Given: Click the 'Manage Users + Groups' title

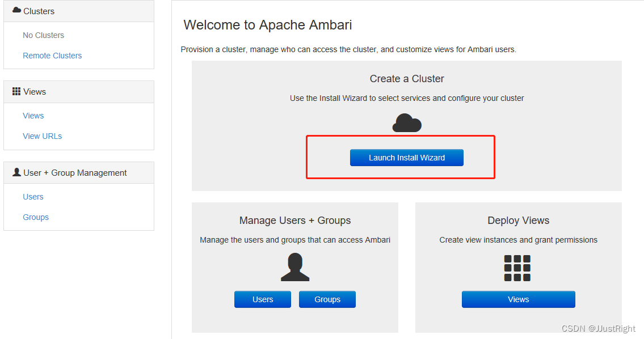Looking at the screenshot, I should 295,221.
